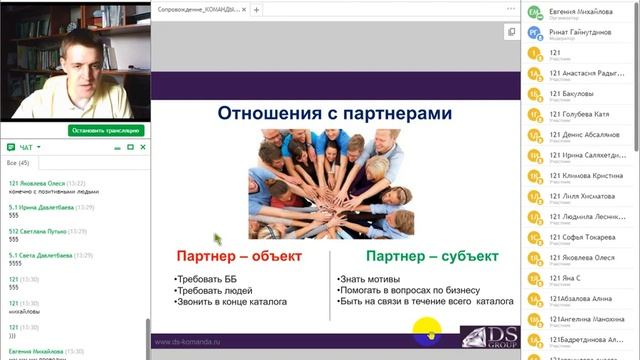Close the Сопровождение_КОМАНДЫ presentation tab

coord(244,9)
